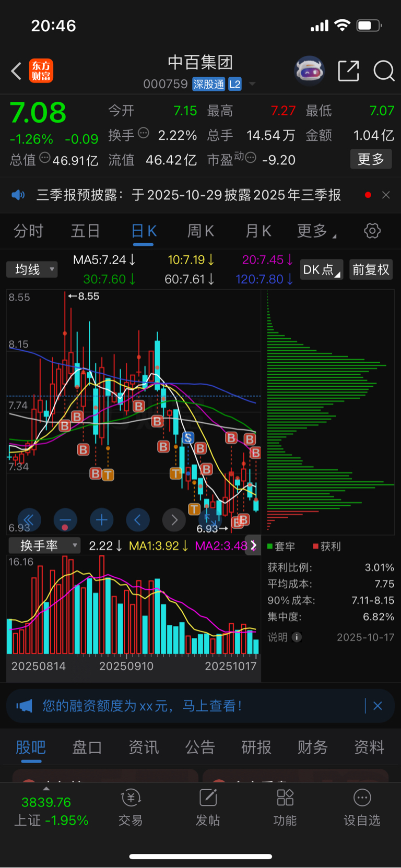Switch to 分时 chart tab
This screenshot has width=401, height=868.
tap(29, 231)
